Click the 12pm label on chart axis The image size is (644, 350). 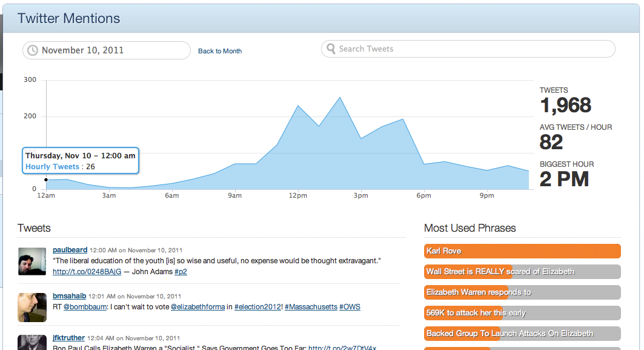298,195
